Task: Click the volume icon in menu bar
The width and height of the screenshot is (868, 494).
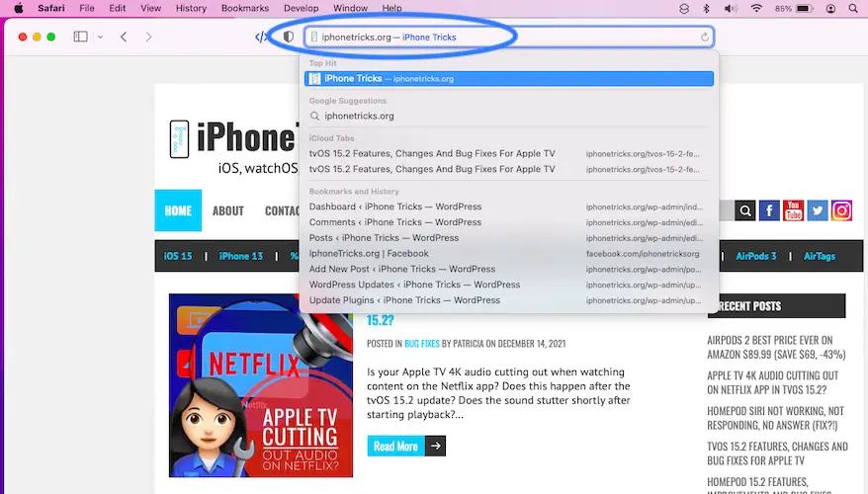Action: (731, 8)
